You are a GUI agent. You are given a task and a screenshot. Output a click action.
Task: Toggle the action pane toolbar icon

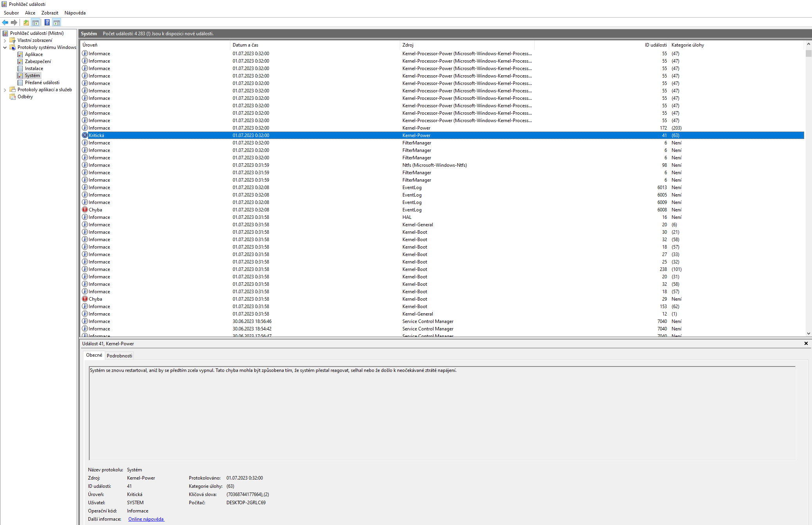click(57, 22)
